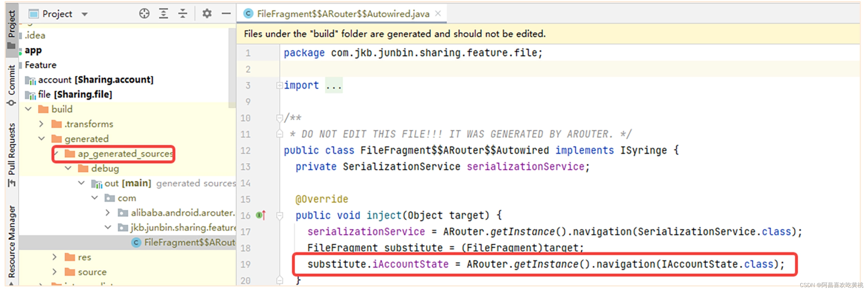Collapse the debug folder
The image size is (868, 291).
point(68,168)
